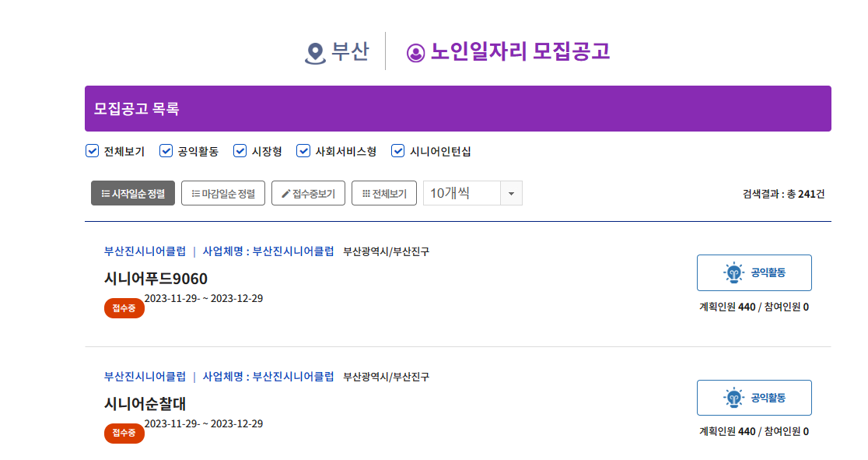
Task: Click 부산광역시/부산진구 in 시니어푸드9060 row
Action: tap(386, 251)
